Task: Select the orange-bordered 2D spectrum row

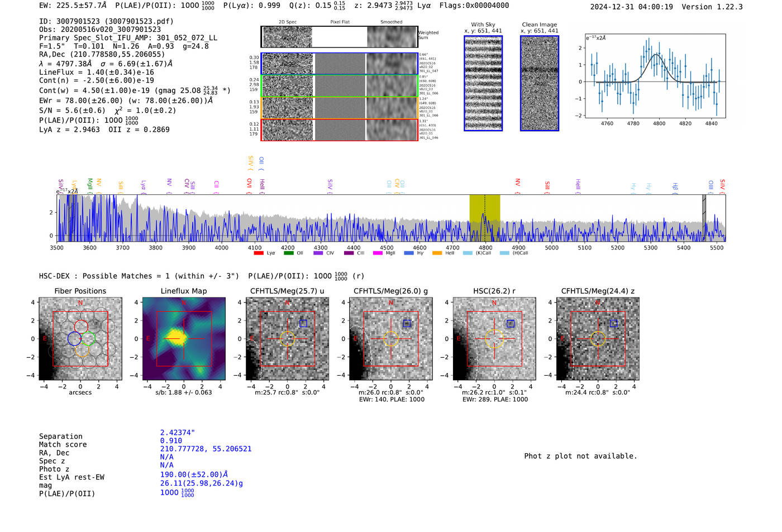Action: [x=340, y=108]
